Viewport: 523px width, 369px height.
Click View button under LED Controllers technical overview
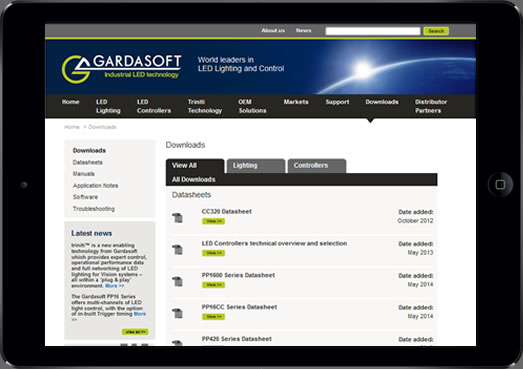pyautogui.click(x=213, y=253)
